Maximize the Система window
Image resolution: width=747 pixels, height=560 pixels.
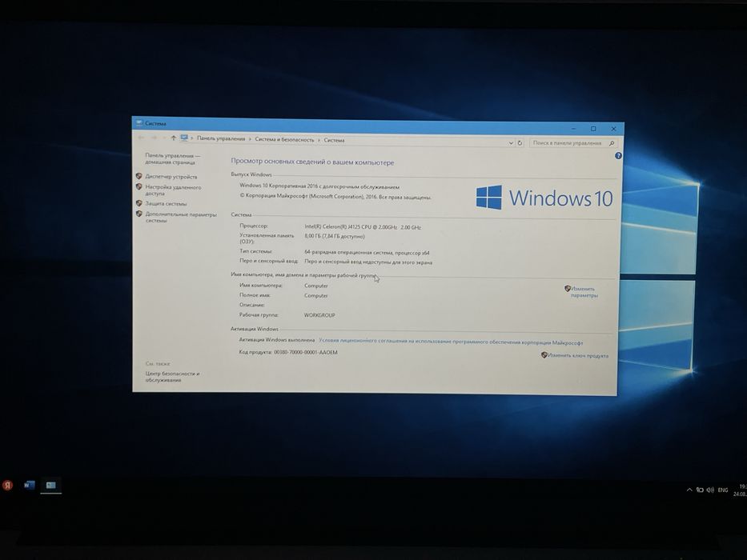pos(593,129)
